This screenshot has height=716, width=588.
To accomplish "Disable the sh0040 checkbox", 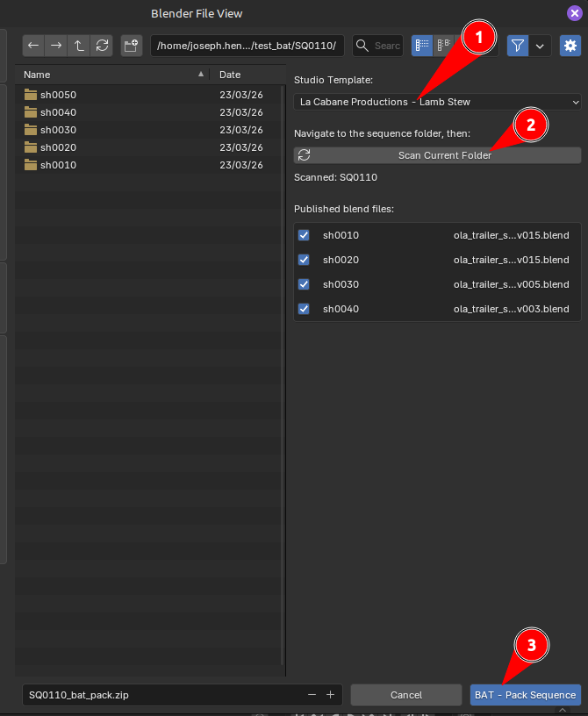I will tap(304, 309).
